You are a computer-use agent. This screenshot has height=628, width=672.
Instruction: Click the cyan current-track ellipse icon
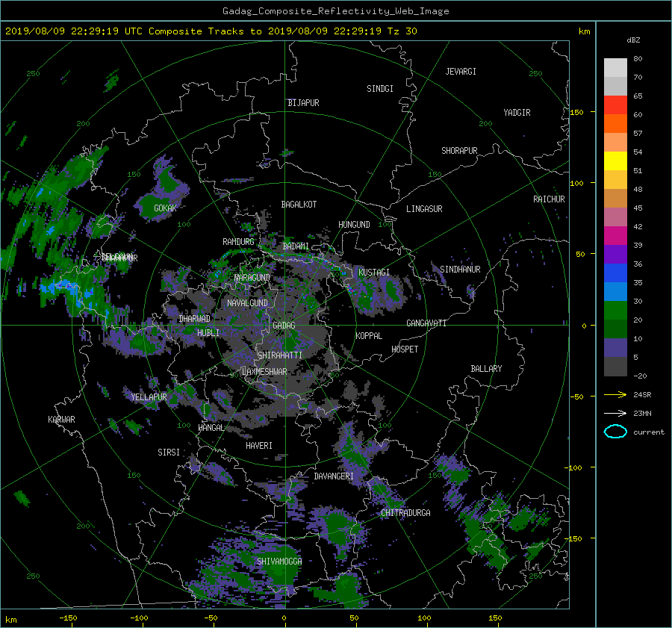tap(615, 432)
